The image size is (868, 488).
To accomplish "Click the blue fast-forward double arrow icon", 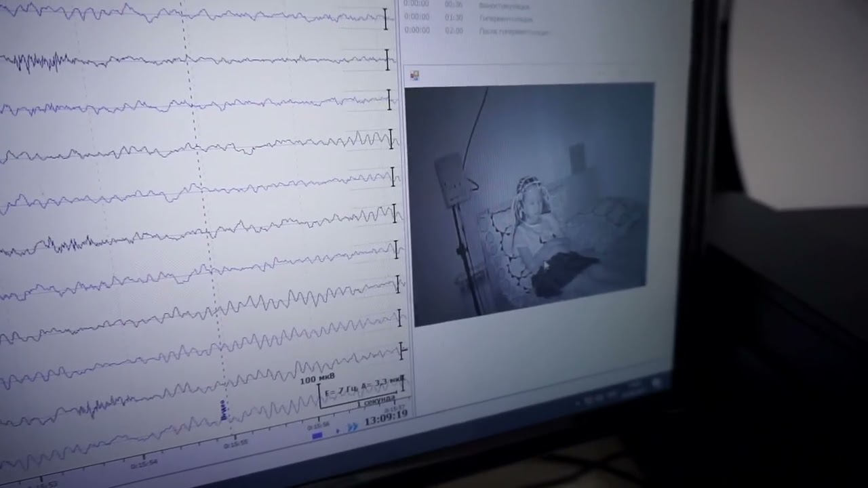I will tap(353, 428).
